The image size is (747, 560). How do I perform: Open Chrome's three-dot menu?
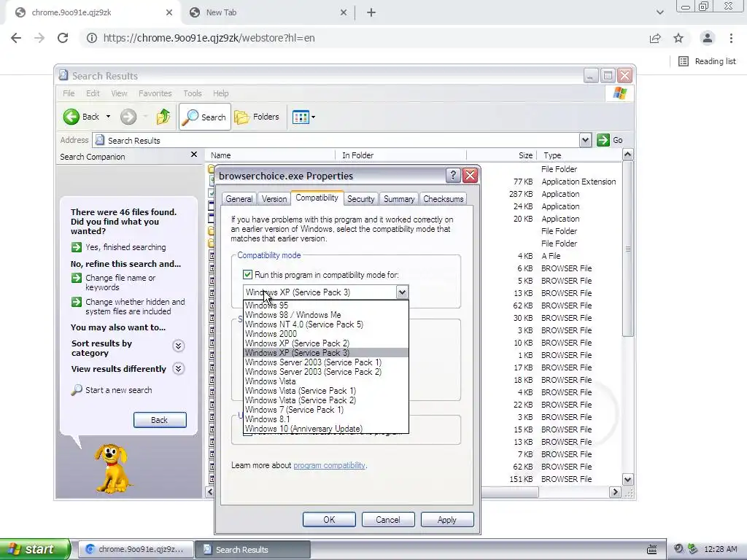coord(731,38)
